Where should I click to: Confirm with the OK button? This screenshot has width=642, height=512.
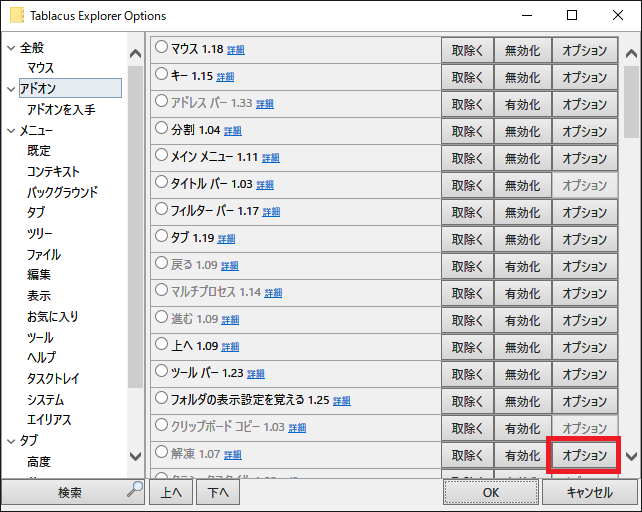click(491, 492)
